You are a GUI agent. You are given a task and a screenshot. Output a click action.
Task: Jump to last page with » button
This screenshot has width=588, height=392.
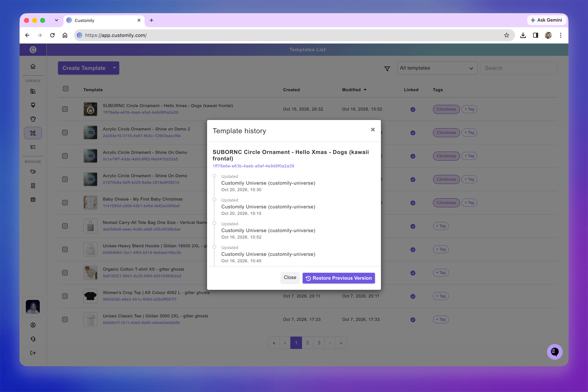tap(341, 343)
